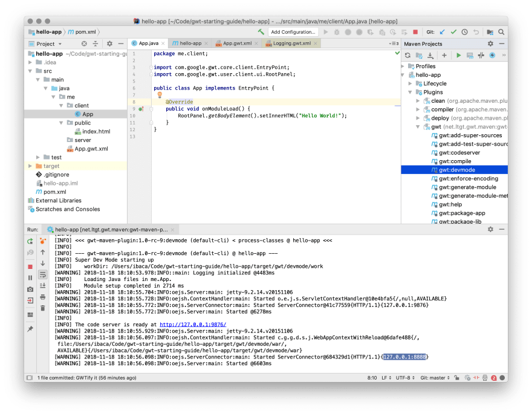Run Maven Build green play icon
The width and height of the screenshot is (532, 414).
coord(458,55)
